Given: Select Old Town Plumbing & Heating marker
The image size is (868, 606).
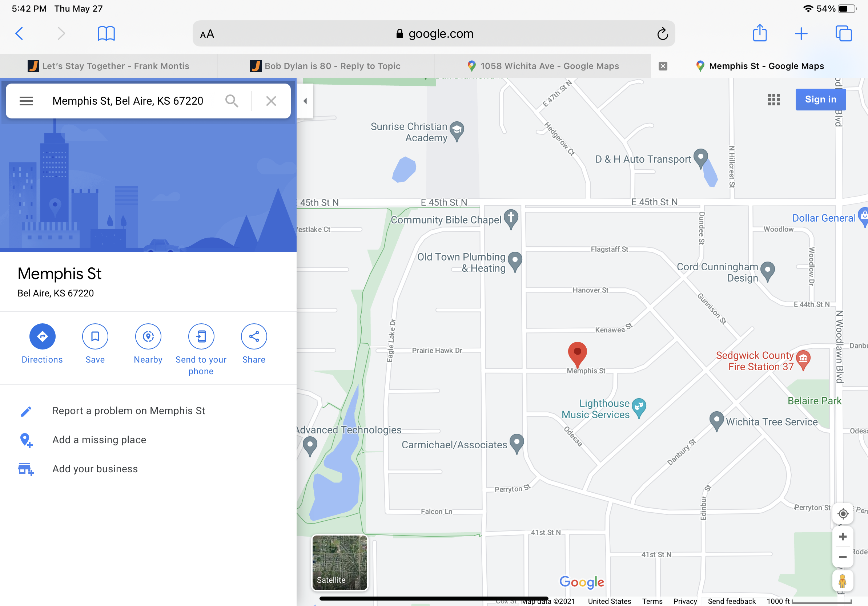Looking at the screenshot, I should click(x=515, y=262).
